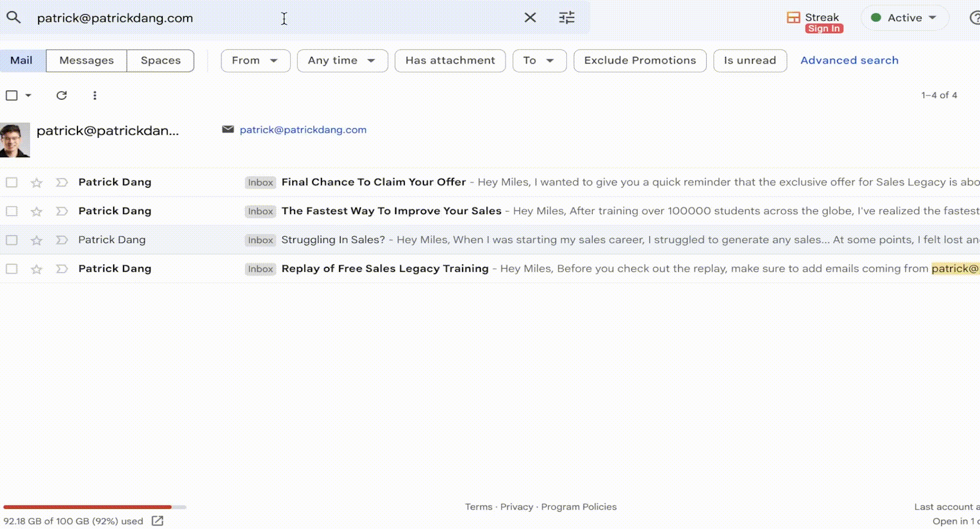Open search options sliders icon

566,18
